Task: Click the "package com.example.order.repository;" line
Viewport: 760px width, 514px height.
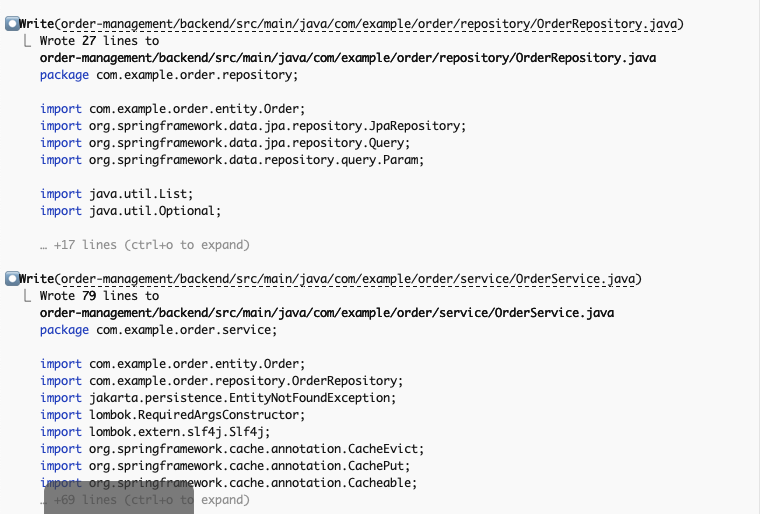Action: (169, 75)
